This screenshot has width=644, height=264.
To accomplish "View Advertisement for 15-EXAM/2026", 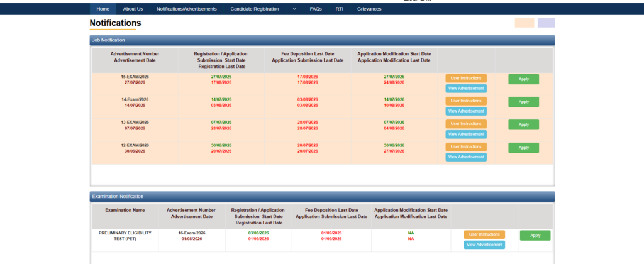I will pos(466,88).
